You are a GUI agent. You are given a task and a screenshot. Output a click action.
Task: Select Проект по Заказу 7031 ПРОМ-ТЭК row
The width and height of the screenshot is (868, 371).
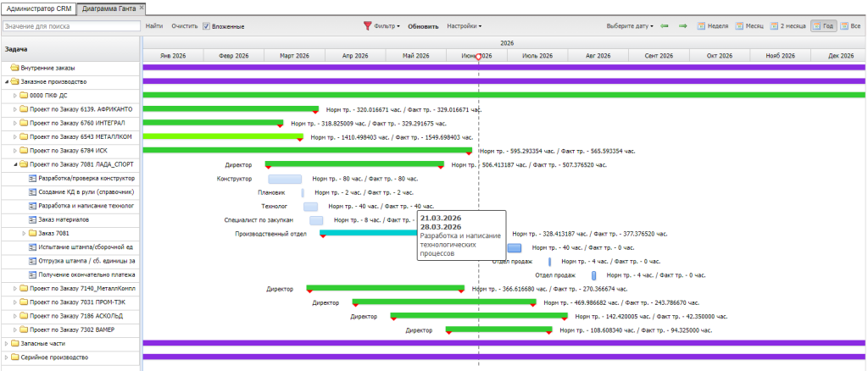(70, 302)
